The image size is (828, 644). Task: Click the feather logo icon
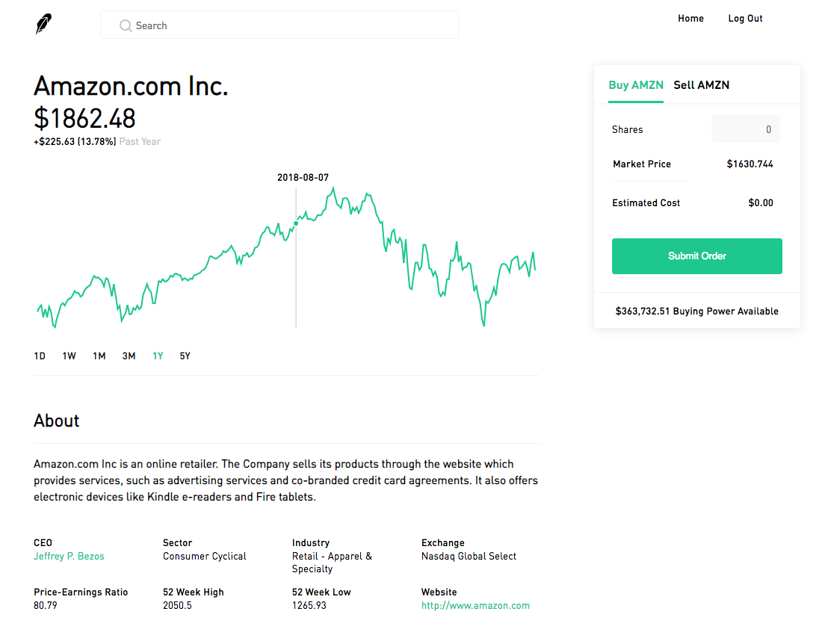44,24
